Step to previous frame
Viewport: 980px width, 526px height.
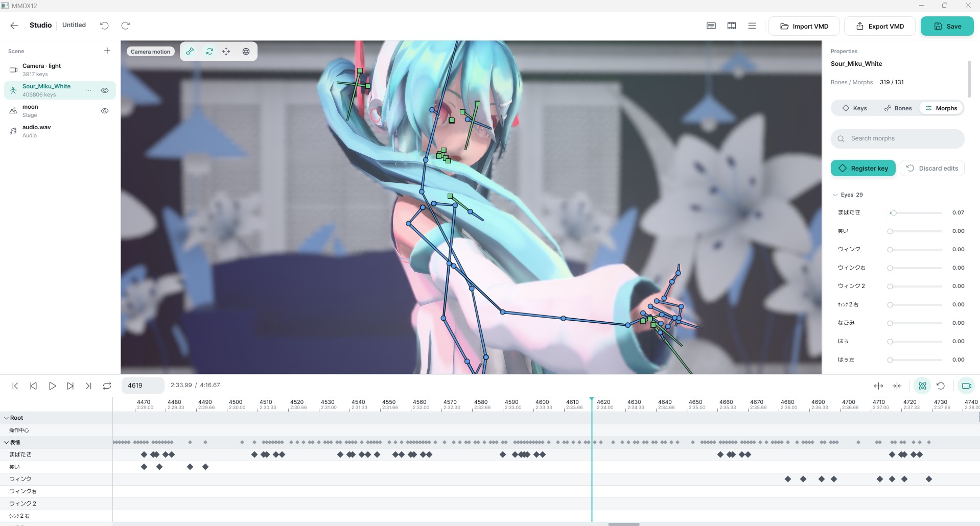tap(34, 386)
